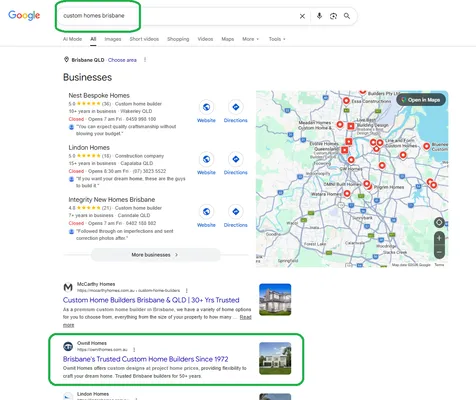Click the Directions label for Integrity New Homes
This screenshot has width=476, height=400.
[236, 225]
